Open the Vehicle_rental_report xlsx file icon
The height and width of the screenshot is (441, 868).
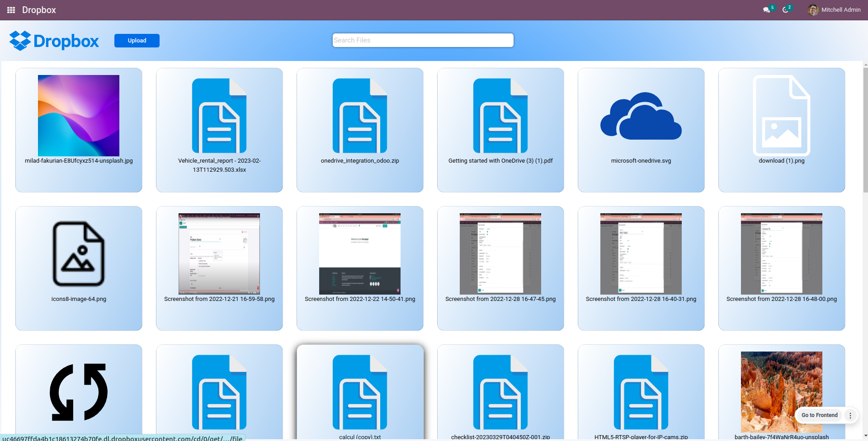[x=219, y=116]
